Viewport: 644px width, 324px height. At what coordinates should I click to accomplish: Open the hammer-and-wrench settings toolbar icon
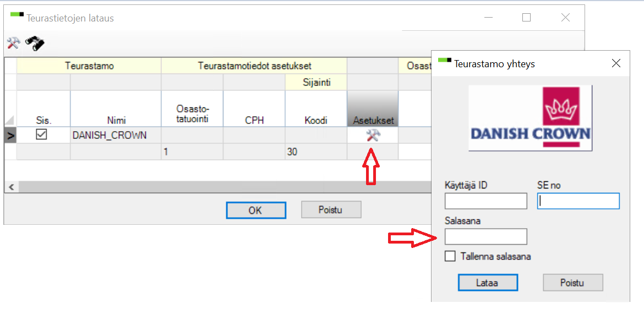point(14,43)
